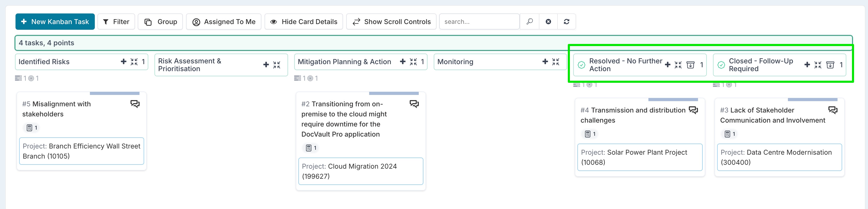The width and height of the screenshot is (868, 209).
Task: Clear search with the X circle icon
Action: (x=548, y=22)
